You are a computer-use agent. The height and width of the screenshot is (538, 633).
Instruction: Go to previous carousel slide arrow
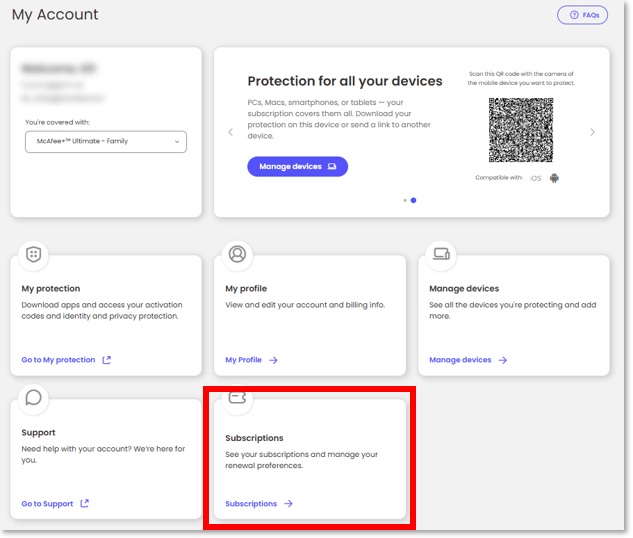(230, 132)
